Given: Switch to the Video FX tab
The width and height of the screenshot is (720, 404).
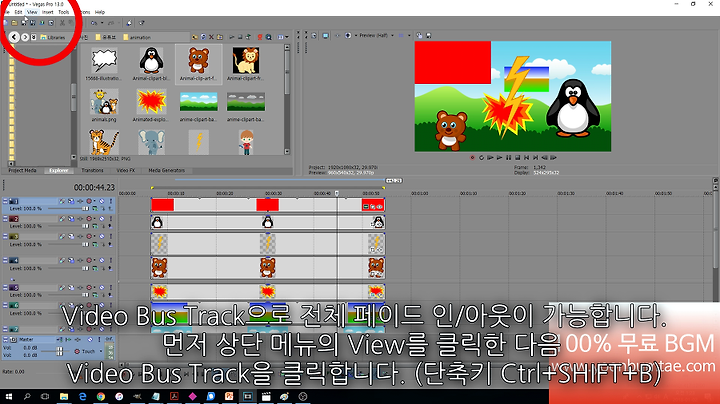Looking at the screenshot, I should 125,170.
